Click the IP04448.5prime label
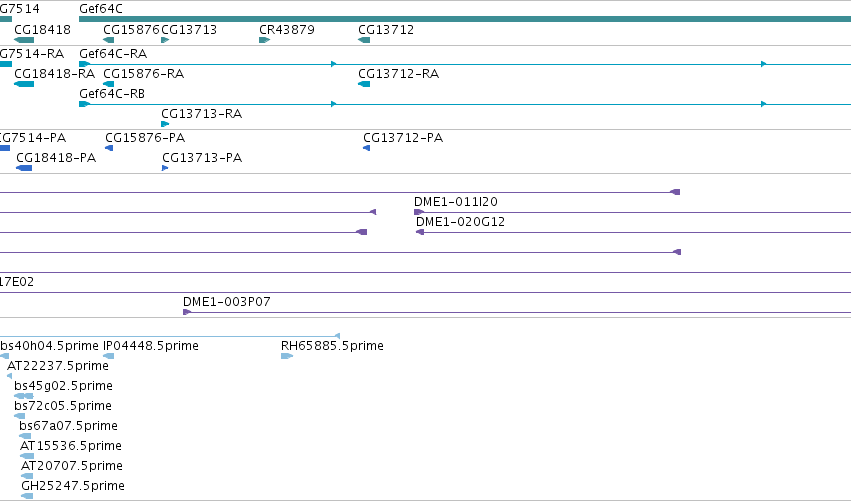The width and height of the screenshot is (851, 501). pos(151,345)
